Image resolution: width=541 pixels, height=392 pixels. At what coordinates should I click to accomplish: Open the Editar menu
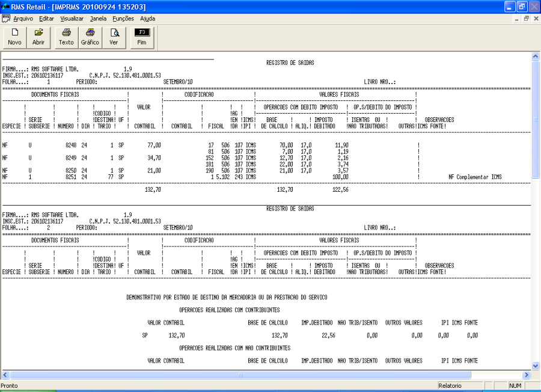[46, 19]
